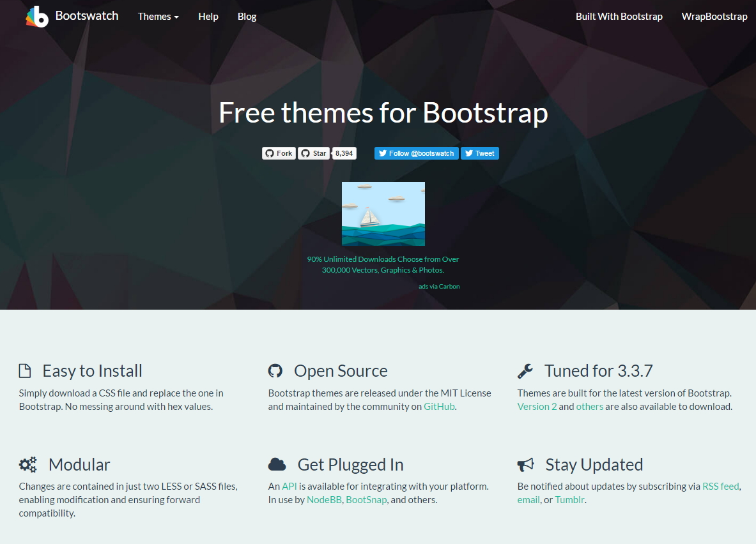The width and height of the screenshot is (756, 544).
Task: Open the sailboat ad image
Action: pos(383,214)
